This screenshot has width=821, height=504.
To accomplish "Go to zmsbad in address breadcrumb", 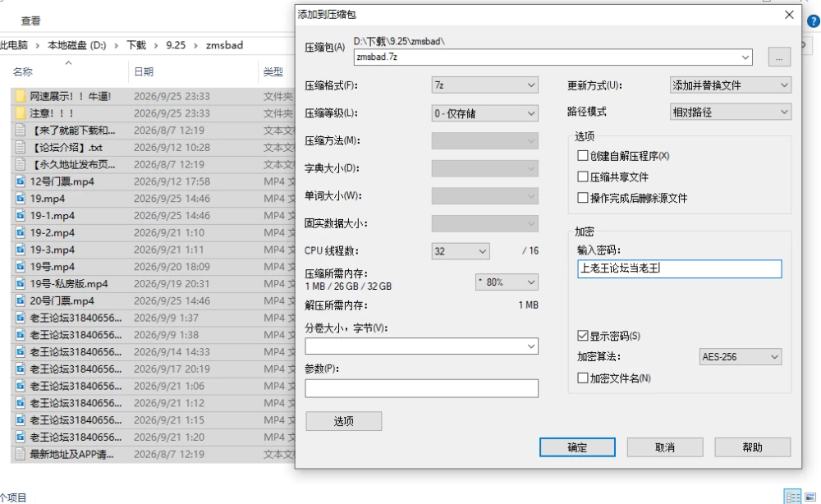I will click(x=224, y=45).
